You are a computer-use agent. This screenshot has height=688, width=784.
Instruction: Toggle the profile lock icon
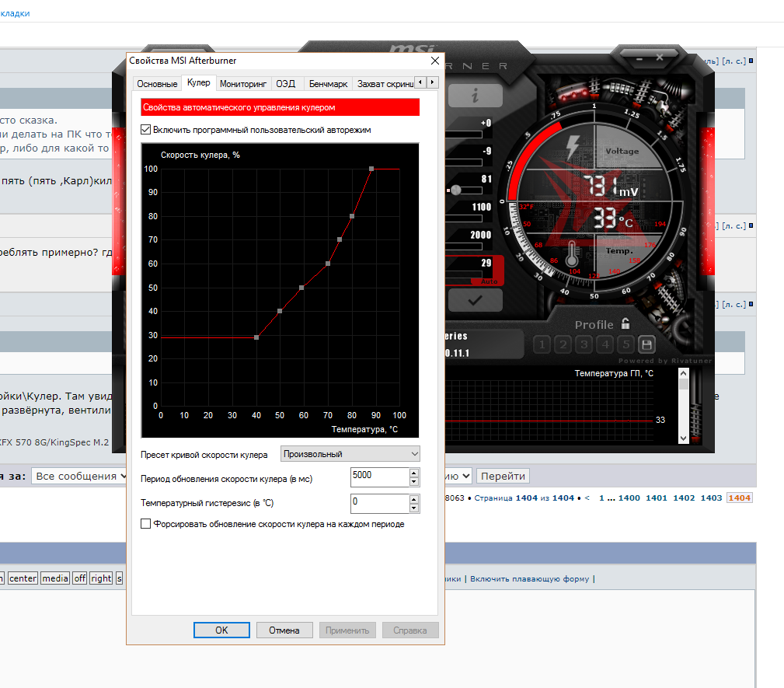(625, 323)
